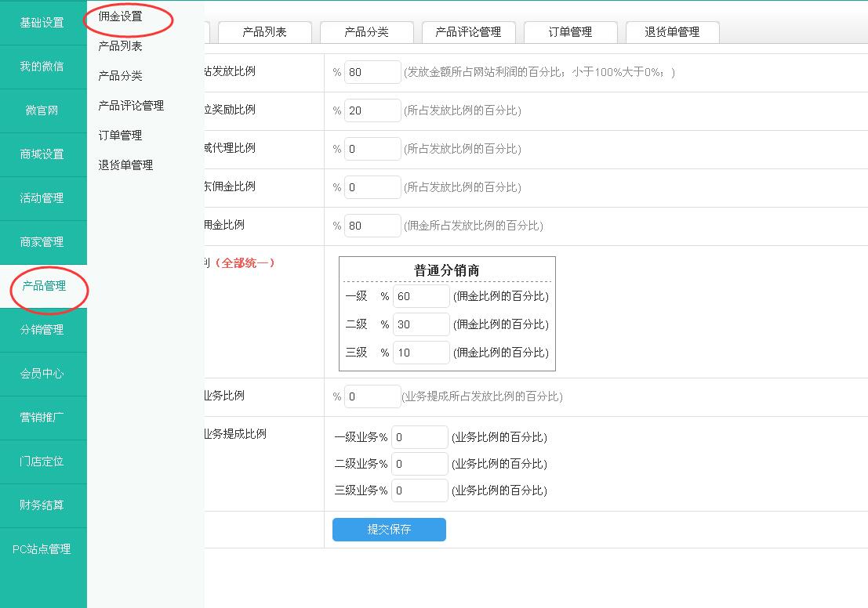The width and height of the screenshot is (868, 608).
Task: Edit the 一级 commission field showing 60
Action: (x=421, y=296)
